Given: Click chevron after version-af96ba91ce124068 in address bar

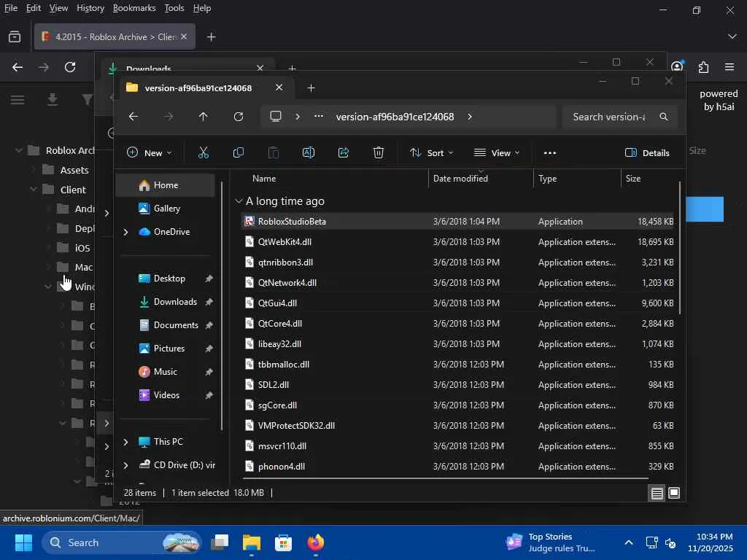Looking at the screenshot, I should tap(470, 117).
